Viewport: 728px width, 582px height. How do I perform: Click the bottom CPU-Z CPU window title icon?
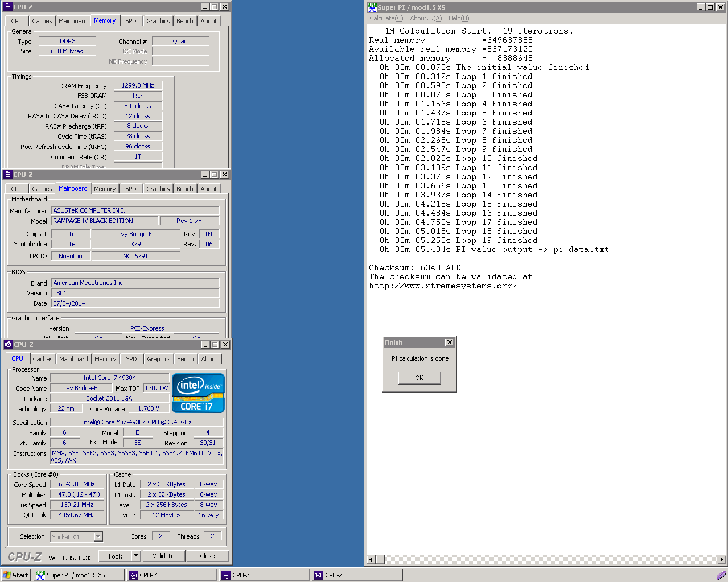coord(9,345)
